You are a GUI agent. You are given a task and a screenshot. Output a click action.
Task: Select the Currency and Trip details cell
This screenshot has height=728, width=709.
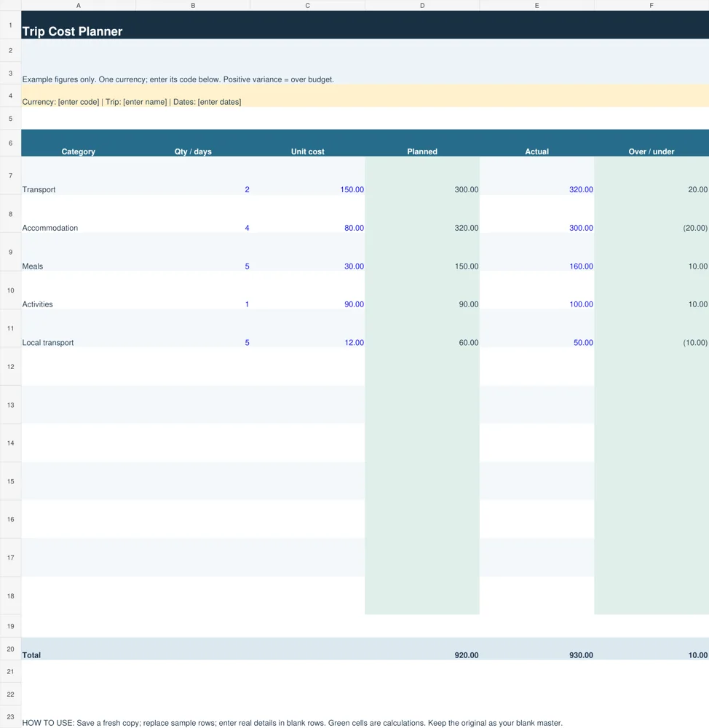(x=365, y=95)
